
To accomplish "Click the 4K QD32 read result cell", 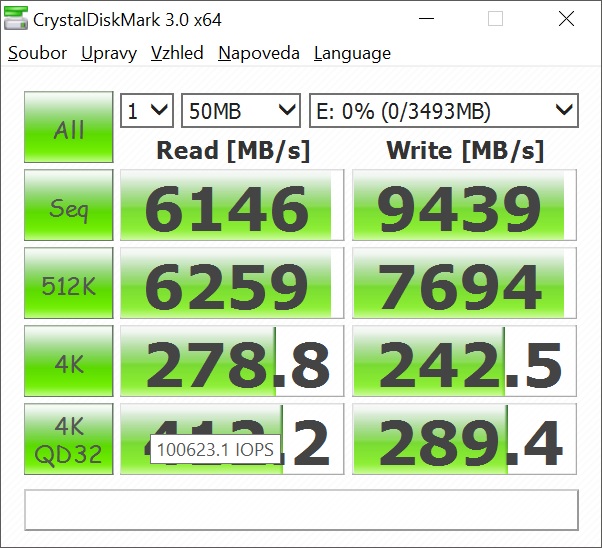I will click(x=232, y=439).
